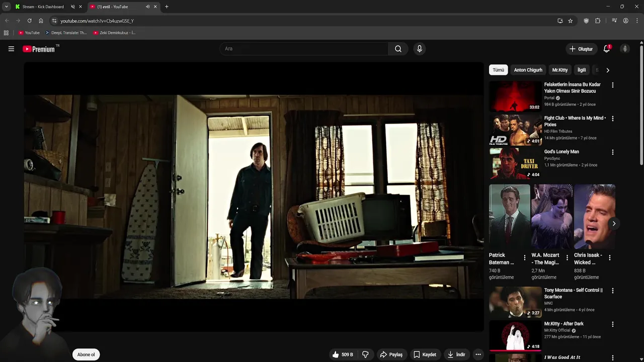Open options for Tony Montana video

612,291
